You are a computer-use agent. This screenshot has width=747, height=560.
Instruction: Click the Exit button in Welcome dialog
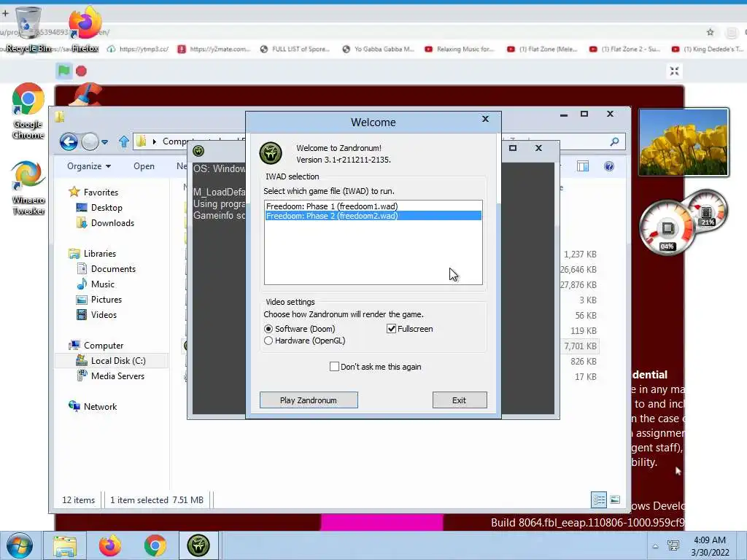(x=460, y=400)
